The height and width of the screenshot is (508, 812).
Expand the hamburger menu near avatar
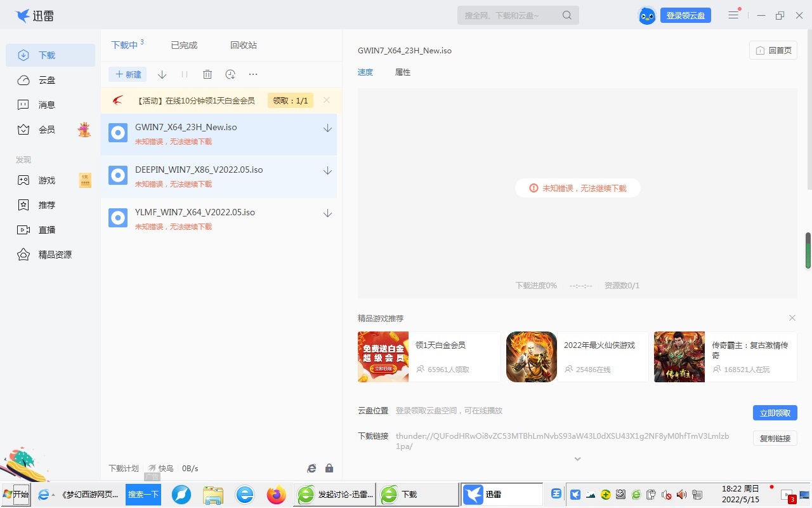tap(733, 15)
